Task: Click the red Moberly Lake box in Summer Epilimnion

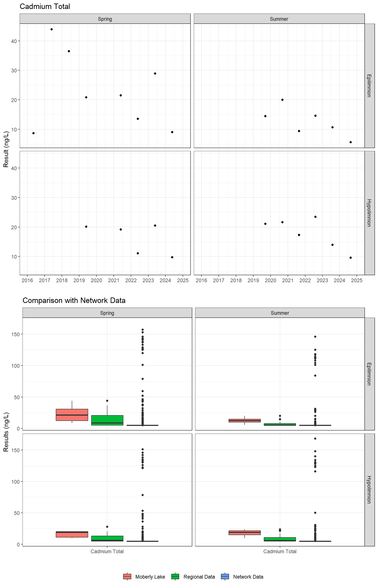Action: pyautogui.click(x=245, y=421)
